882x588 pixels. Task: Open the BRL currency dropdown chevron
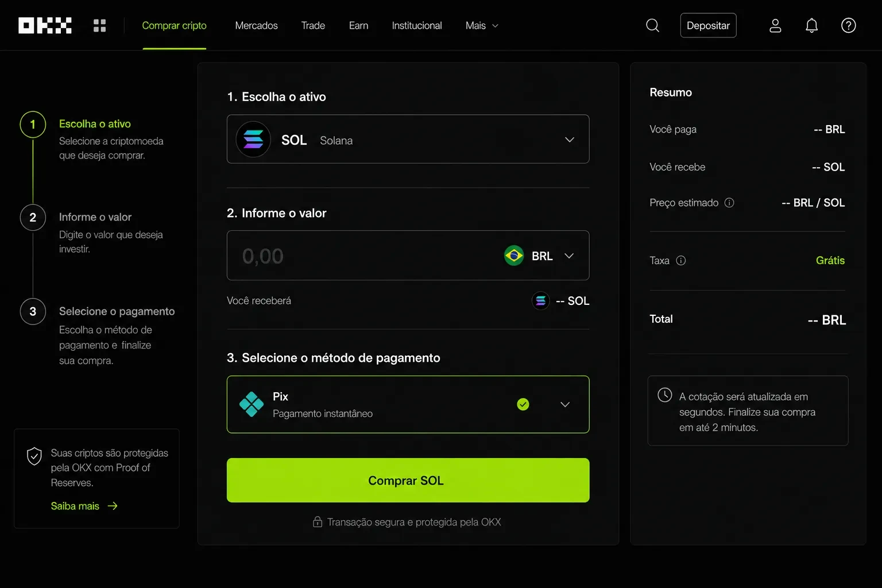click(569, 256)
